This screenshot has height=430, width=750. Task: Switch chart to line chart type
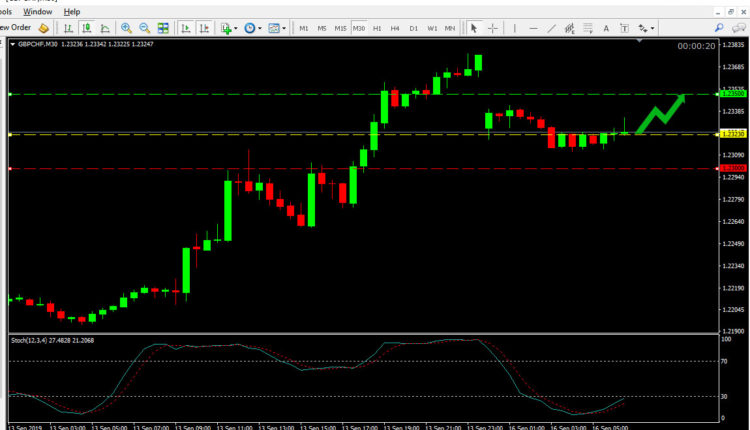coord(105,28)
